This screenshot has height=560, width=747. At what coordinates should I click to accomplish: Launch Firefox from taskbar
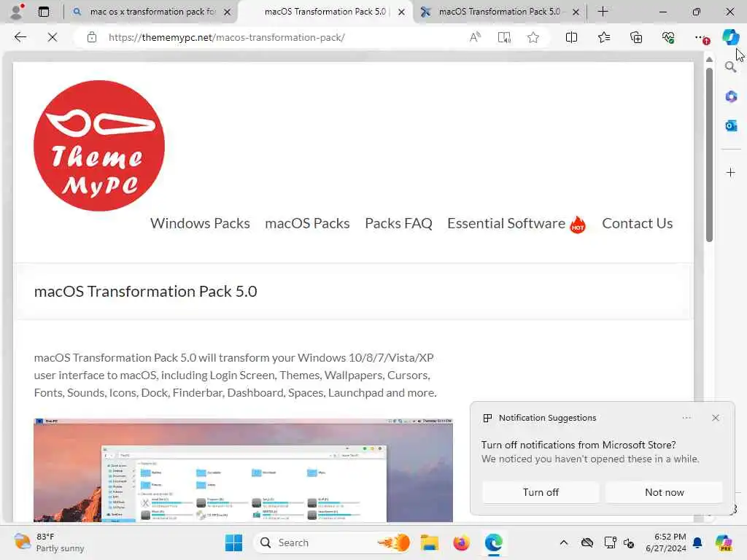click(461, 542)
